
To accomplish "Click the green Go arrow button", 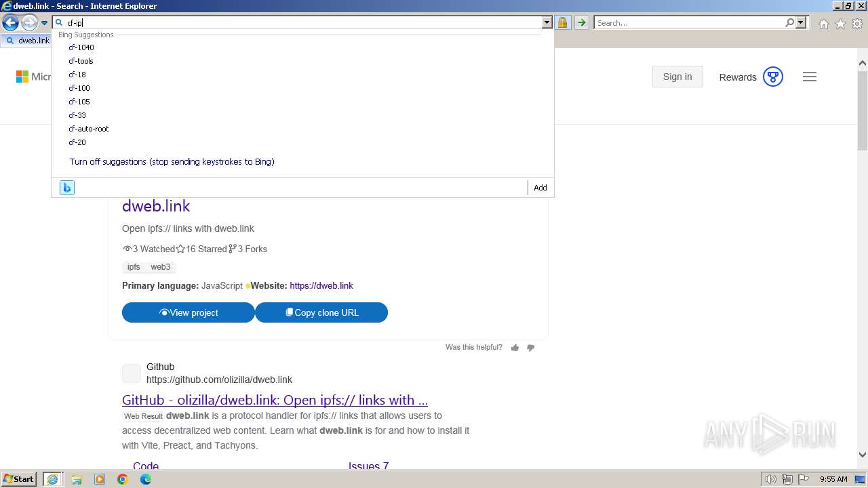I will [x=581, y=22].
